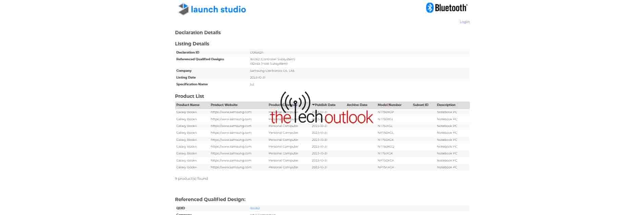Sort by Description column header

coord(446,105)
